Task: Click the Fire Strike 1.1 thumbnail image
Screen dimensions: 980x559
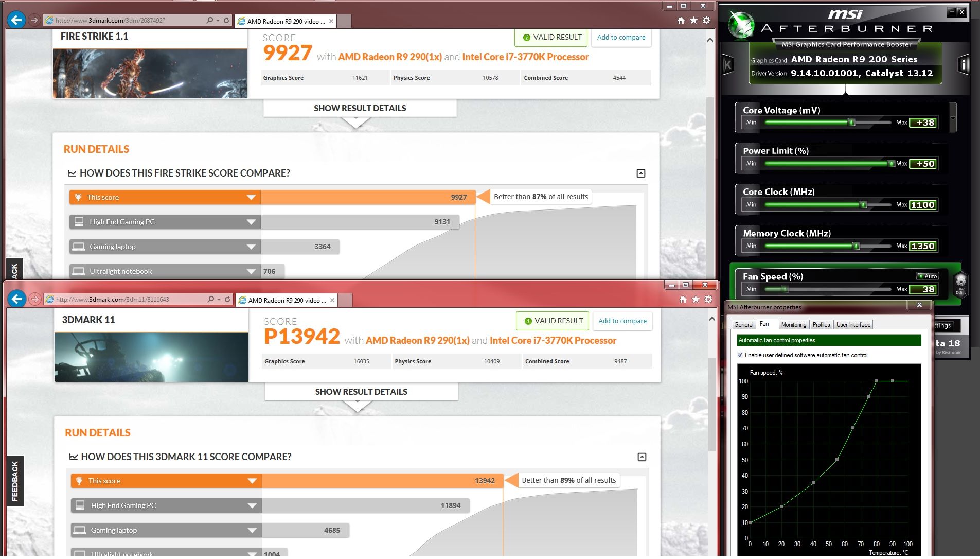Action: pyautogui.click(x=150, y=74)
